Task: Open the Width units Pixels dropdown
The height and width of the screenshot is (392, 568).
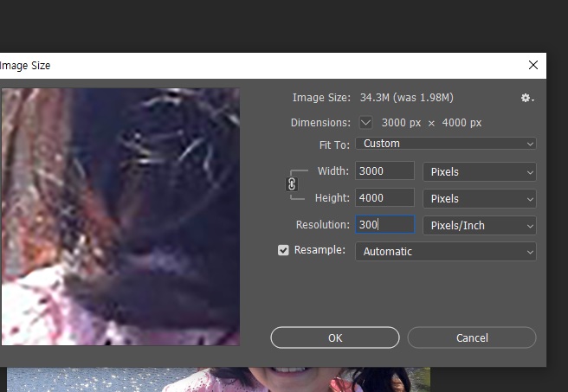Action: (480, 171)
